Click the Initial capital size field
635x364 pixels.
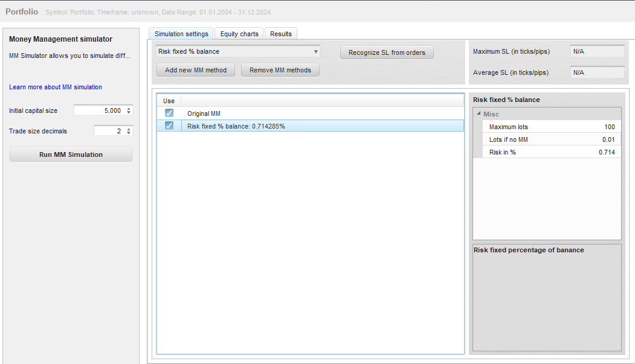pos(98,110)
